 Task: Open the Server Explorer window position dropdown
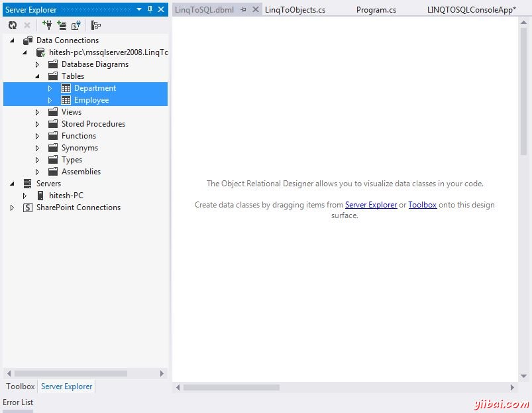pos(138,9)
